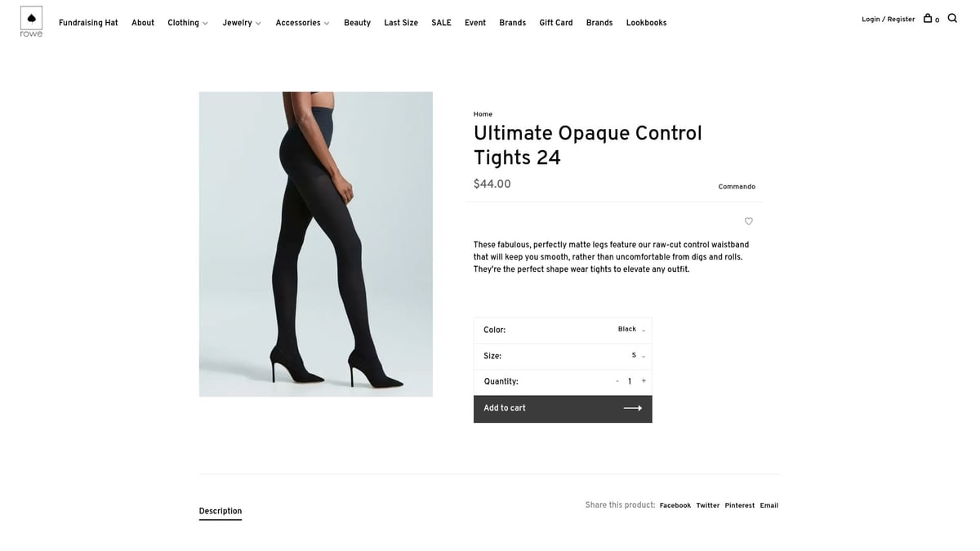Decrease quantity with the minus button
The width and height of the screenshot is (980, 551).
coord(617,381)
